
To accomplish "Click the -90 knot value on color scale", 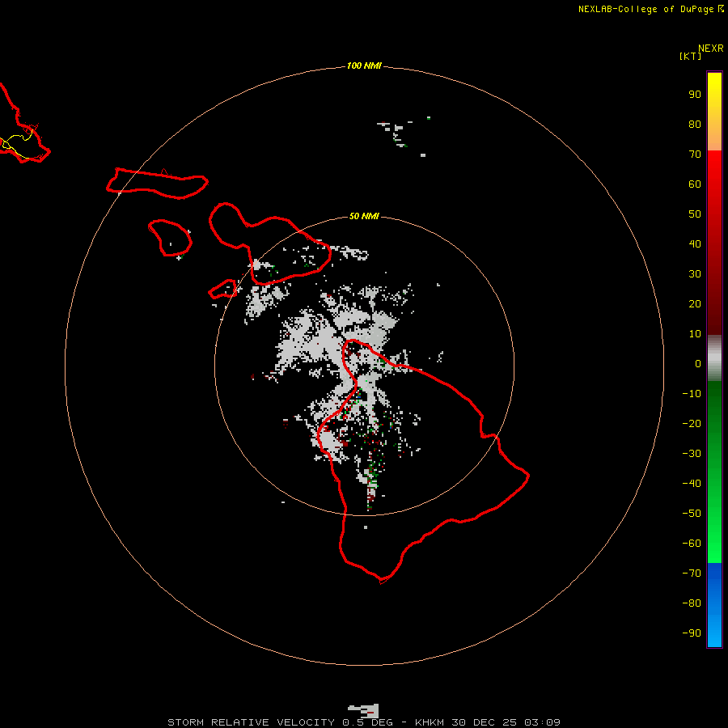I will click(692, 633).
